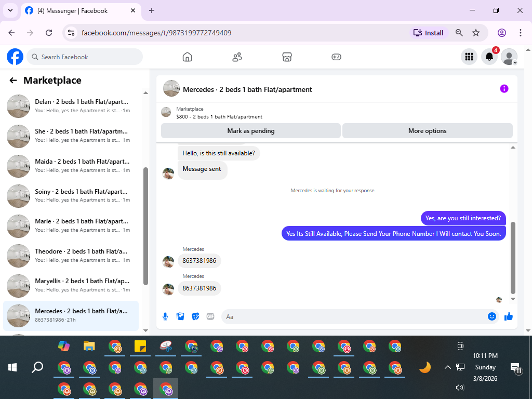Click the address bar URL
Screen dimensions: 532x399
156,33
